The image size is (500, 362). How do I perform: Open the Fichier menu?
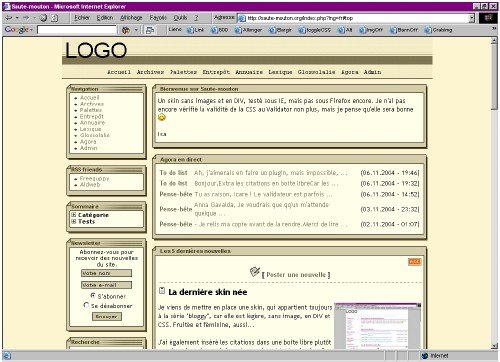pyautogui.click(x=82, y=18)
